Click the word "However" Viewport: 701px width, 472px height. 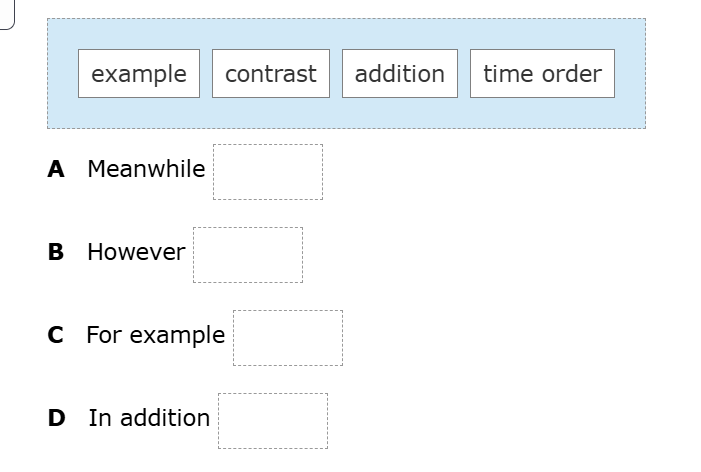(136, 252)
